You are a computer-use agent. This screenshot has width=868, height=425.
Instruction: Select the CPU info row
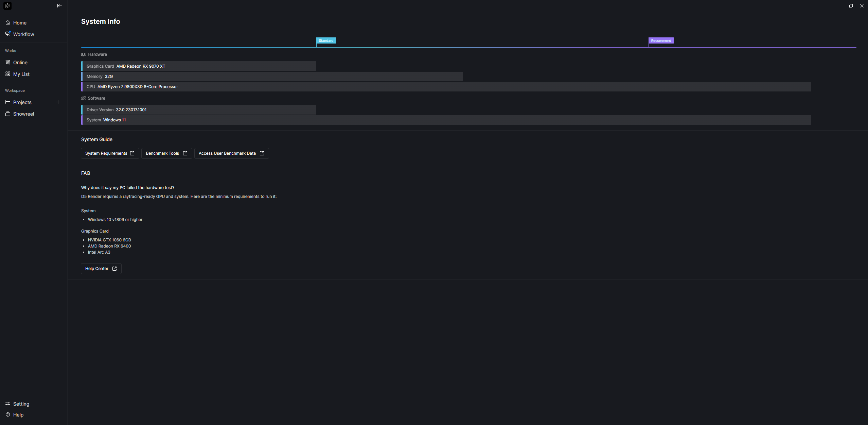[x=446, y=87]
